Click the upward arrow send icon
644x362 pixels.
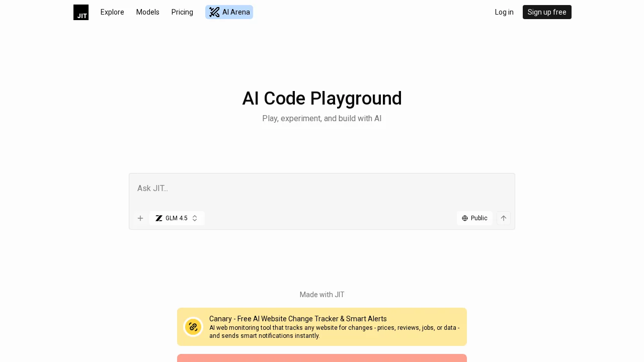[x=503, y=218]
